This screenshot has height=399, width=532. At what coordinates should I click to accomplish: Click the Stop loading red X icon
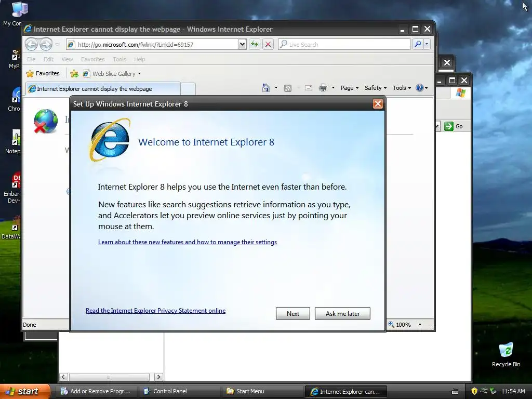(x=268, y=44)
